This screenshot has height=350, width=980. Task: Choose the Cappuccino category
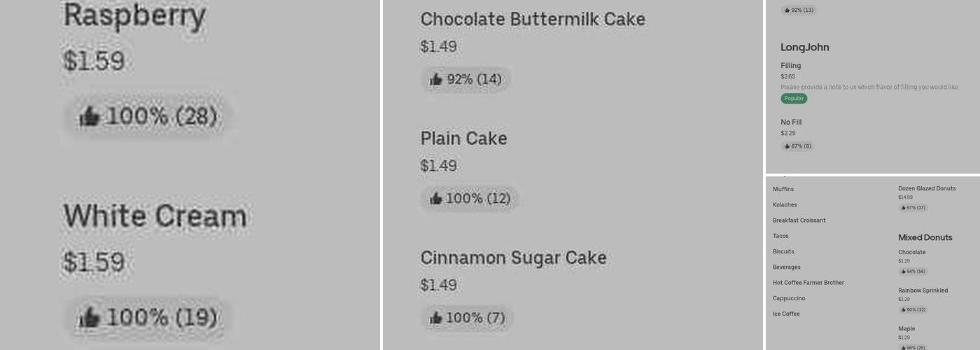point(789,298)
